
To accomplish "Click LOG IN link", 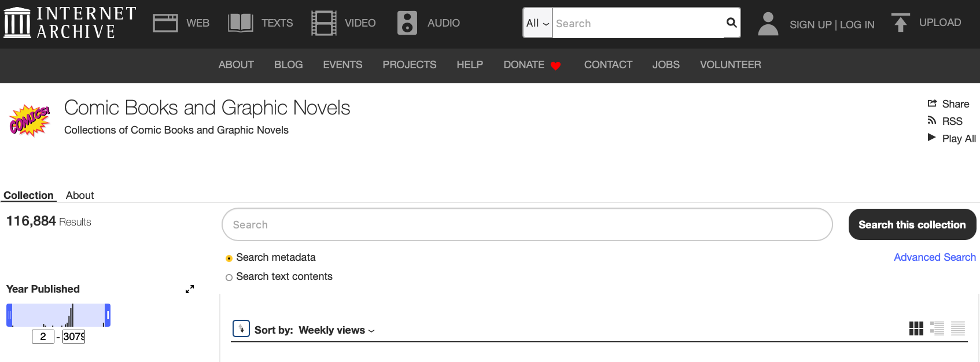I will click(857, 25).
